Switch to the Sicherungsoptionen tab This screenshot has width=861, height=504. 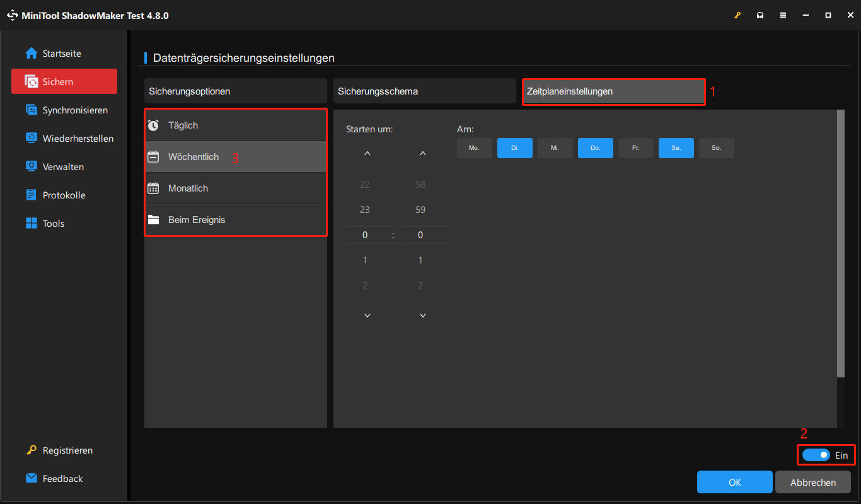pos(235,91)
